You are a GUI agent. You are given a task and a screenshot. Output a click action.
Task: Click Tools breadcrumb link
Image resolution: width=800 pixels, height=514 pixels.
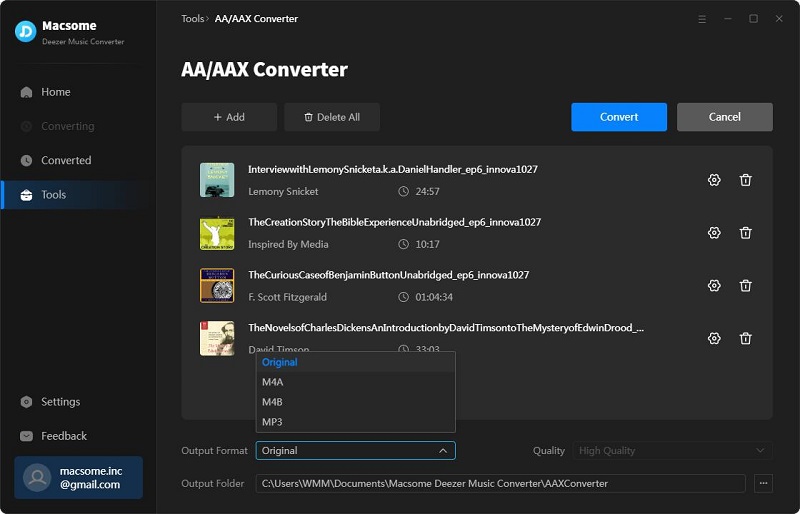tap(192, 19)
